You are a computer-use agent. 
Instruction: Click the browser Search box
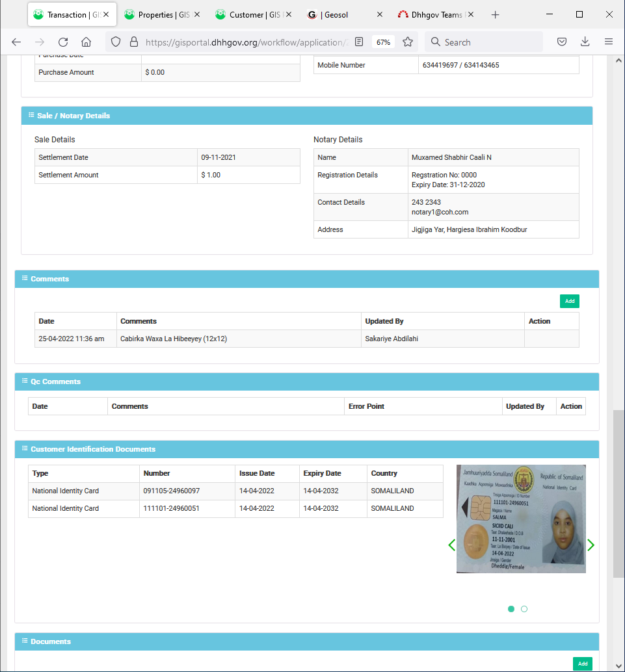pos(483,42)
